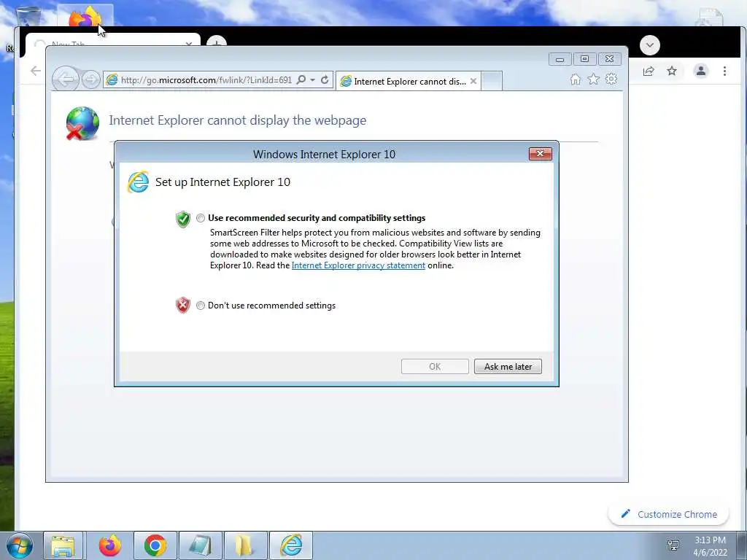Click the Recycle Bin desktop icon
747x560 pixels.
pos(28,15)
